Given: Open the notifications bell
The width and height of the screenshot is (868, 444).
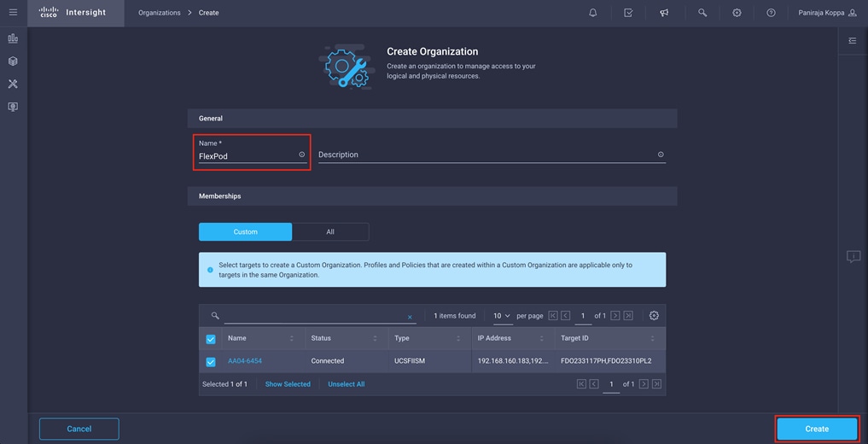Looking at the screenshot, I should [x=593, y=13].
